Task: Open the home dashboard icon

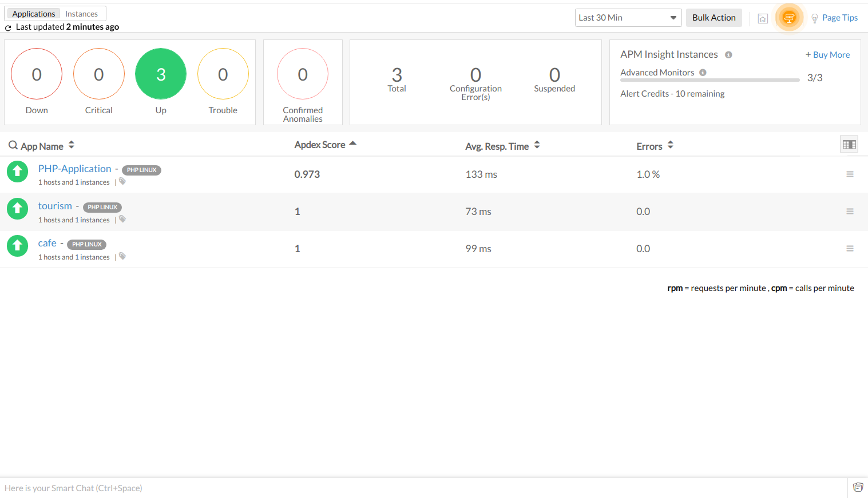Action: coord(763,18)
